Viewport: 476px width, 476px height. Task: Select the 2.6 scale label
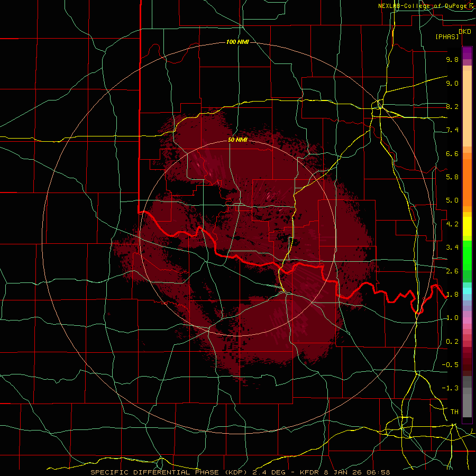tap(452, 271)
